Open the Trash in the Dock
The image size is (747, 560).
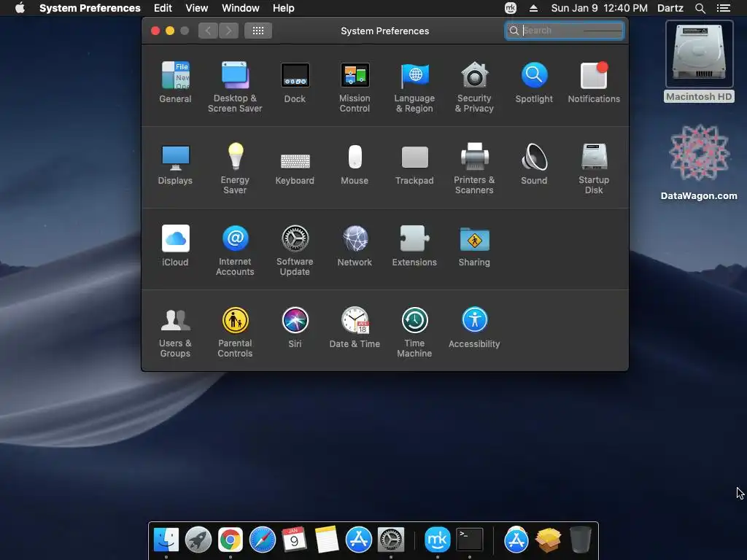(x=580, y=540)
